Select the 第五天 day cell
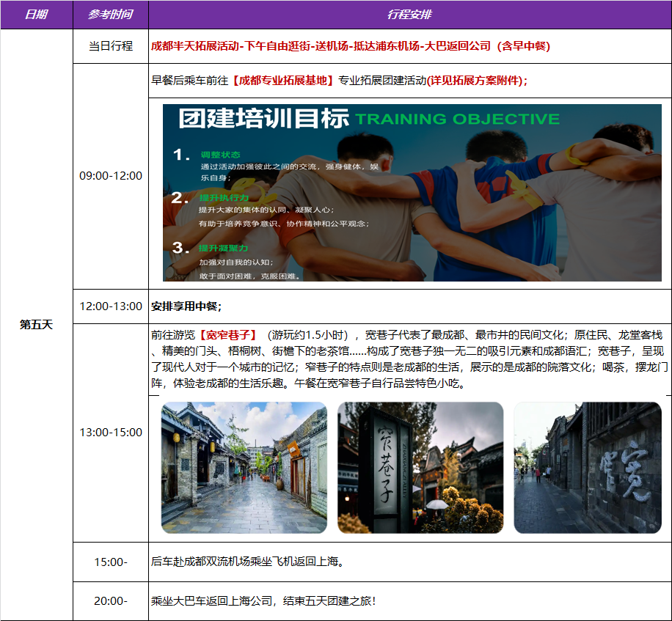The image size is (672, 621). [36, 325]
